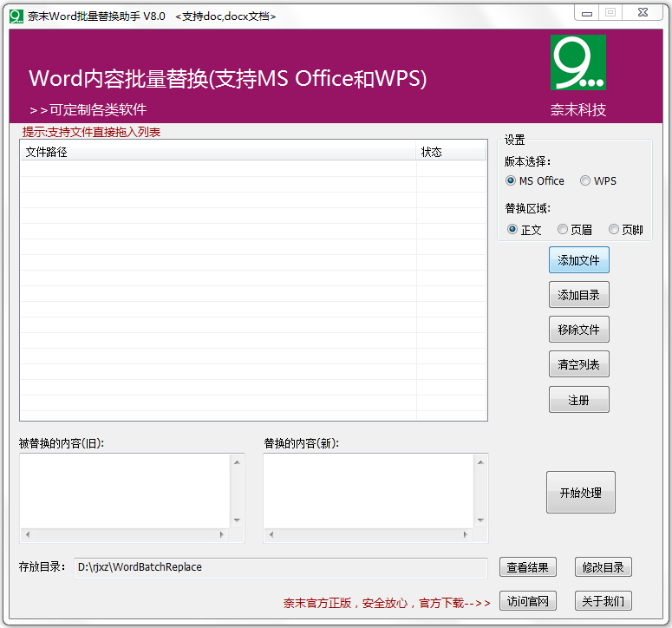This screenshot has height=628, width=672.
Task: Click the 添加目录 button
Action: (578, 295)
